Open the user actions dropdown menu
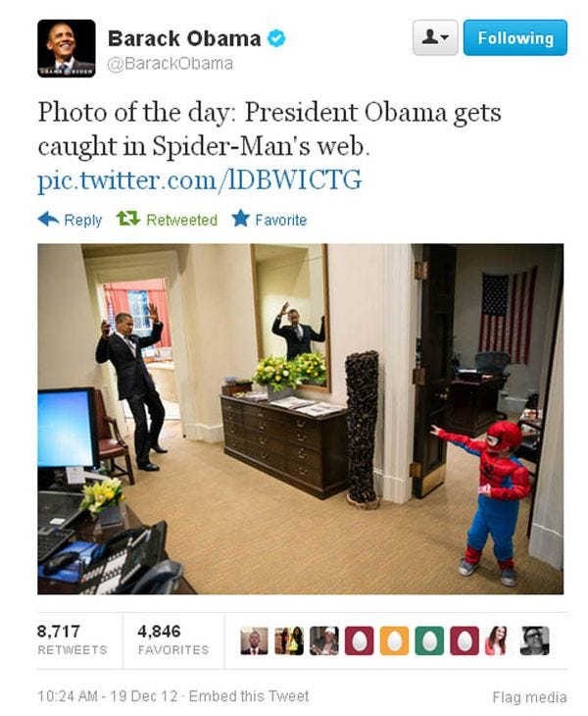This screenshot has width=588, height=716. [435, 37]
